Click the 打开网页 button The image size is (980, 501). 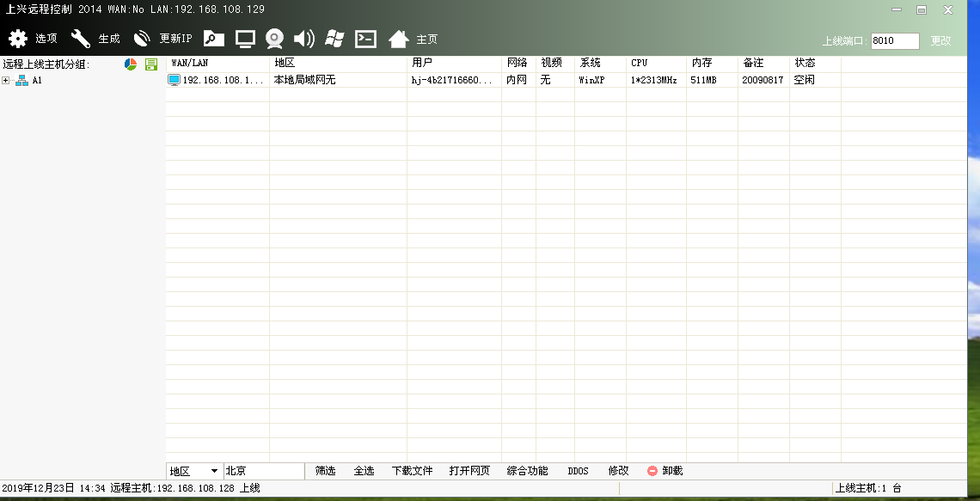coord(469,471)
